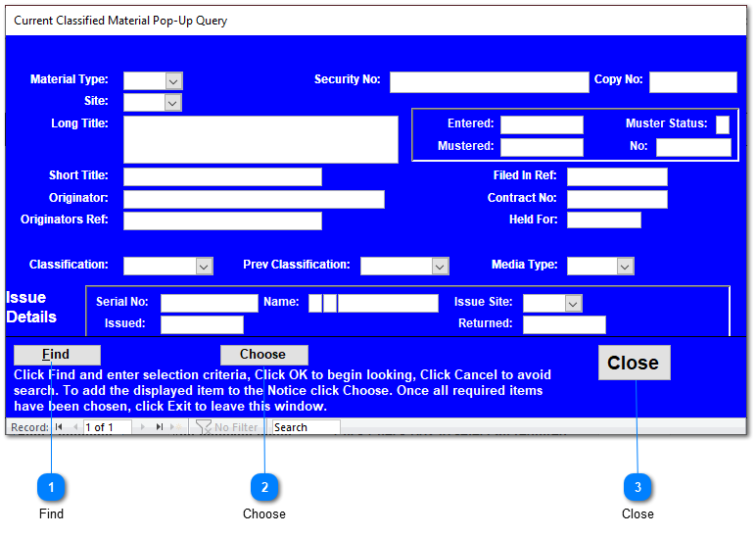Expand the Site combo box
Image resolution: width=756 pixels, height=537 pixels.
[173, 102]
